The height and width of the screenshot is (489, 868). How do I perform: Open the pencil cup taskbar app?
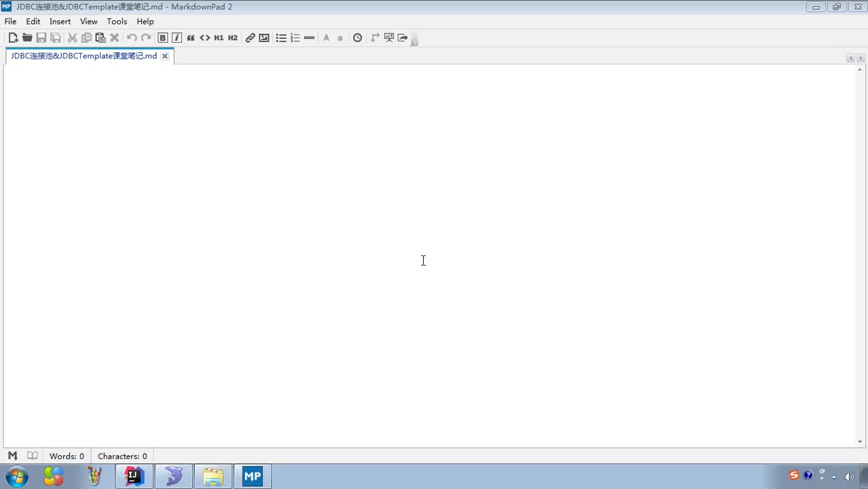click(x=94, y=476)
